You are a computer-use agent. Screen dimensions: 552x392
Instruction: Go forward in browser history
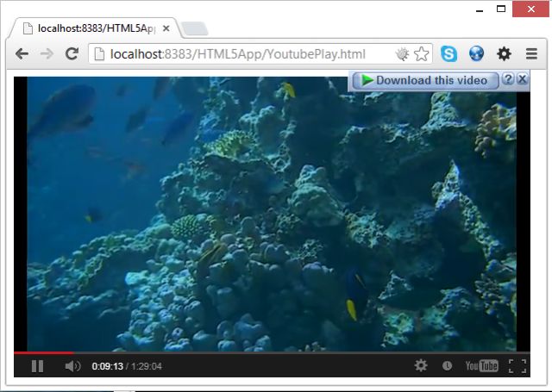pyautogui.click(x=47, y=53)
